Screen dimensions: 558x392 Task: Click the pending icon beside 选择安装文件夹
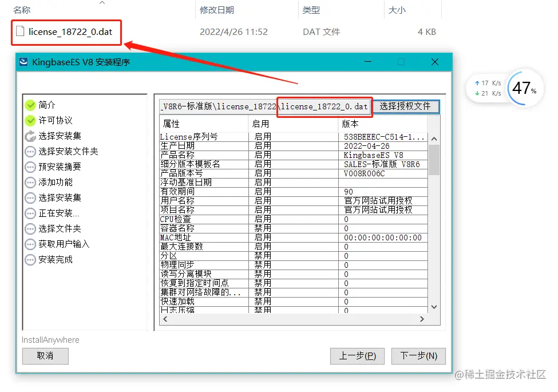point(30,152)
